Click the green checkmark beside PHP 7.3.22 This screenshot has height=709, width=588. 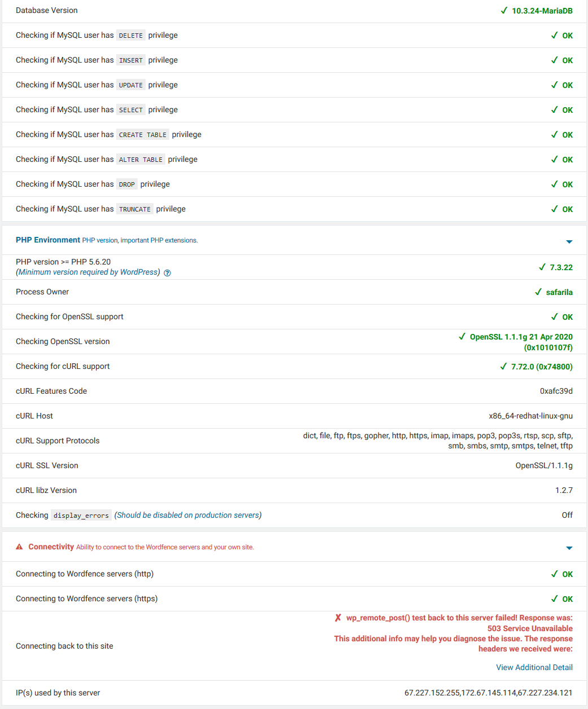point(542,267)
